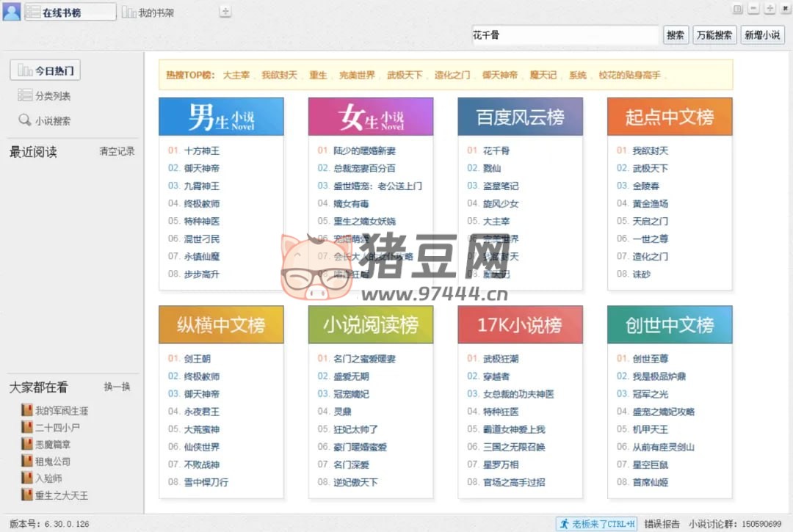This screenshot has height=532, width=793.
Task: Open 完美世界 from the hot search bar
Action: 357,75
